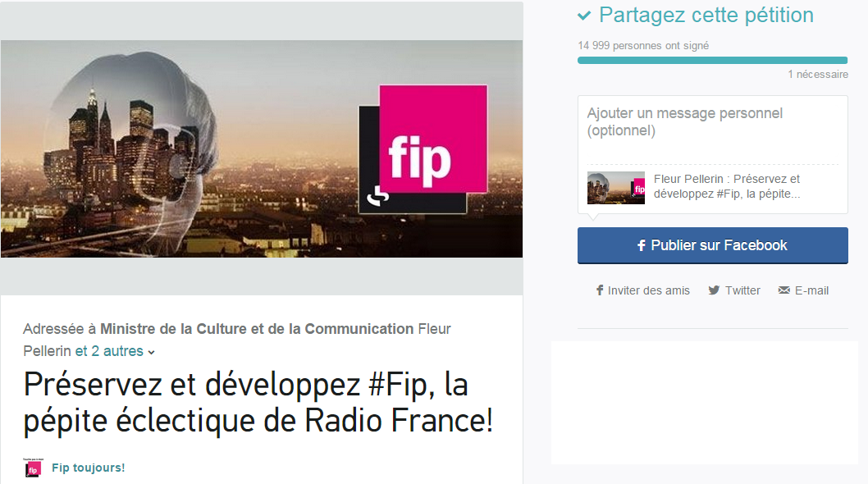Expand the chevron after et 2 autres
868x484 pixels.
(152, 352)
